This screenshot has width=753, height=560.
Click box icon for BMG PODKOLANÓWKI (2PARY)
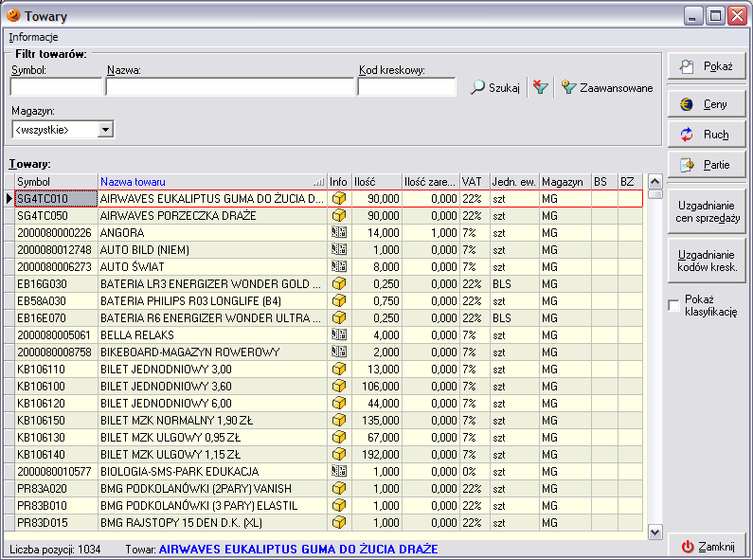[x=339, y=488]
